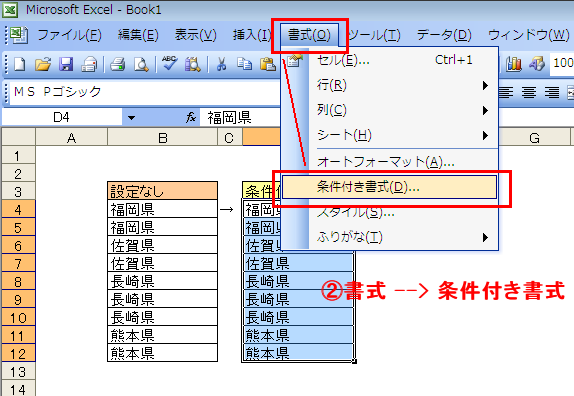Select row 3 header
This screenshot has width=574, height=396.
pyautogui.click(x=18, y=191)
